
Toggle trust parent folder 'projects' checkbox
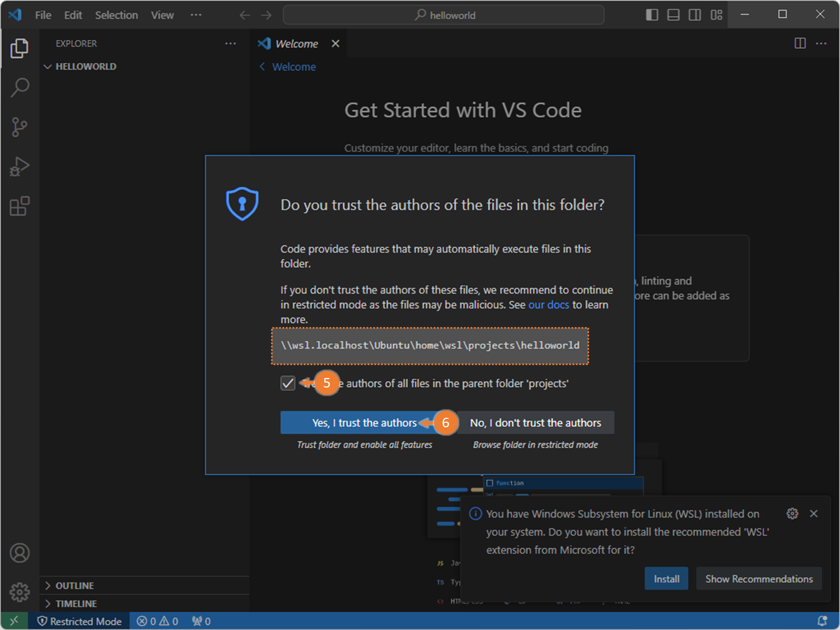[x=288, y=383]
